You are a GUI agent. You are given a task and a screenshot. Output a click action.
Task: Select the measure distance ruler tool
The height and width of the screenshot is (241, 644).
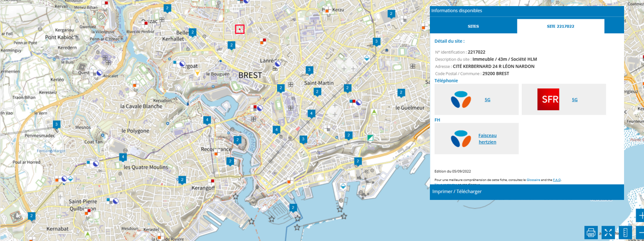(x=625, y=232)
